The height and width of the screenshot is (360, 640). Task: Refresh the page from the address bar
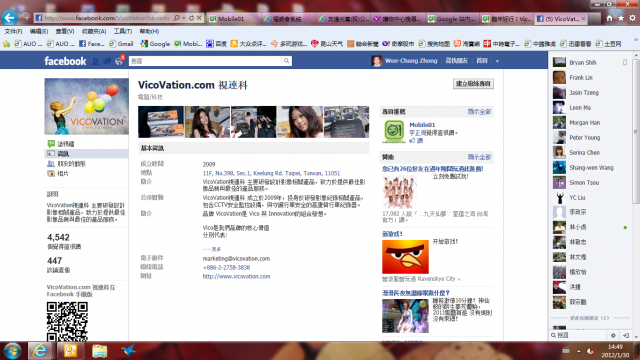(x=191, y=18)
